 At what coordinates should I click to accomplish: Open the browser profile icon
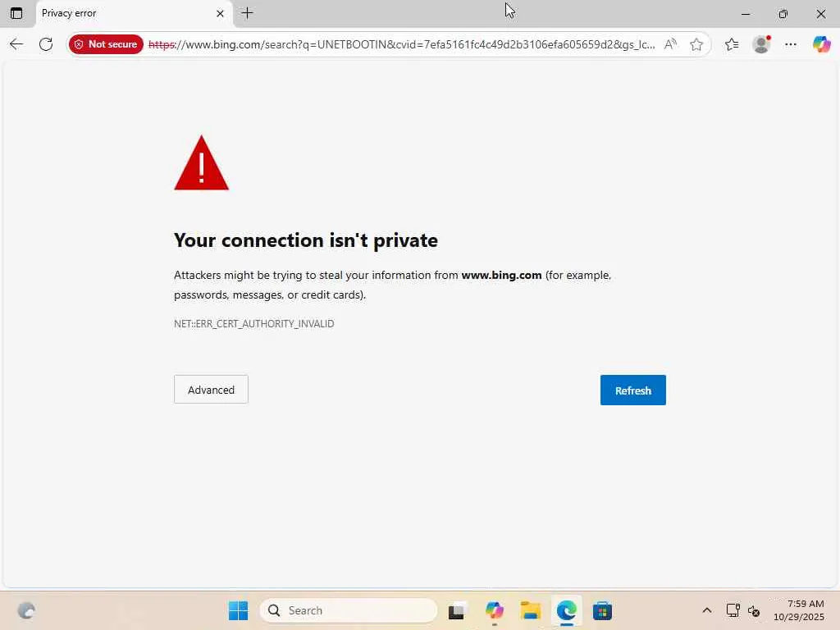coord(761,44)
